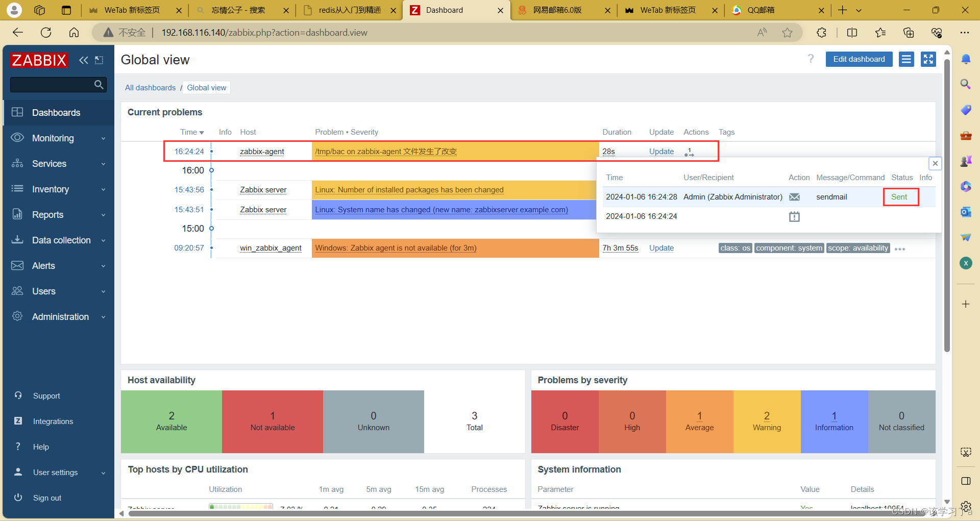
Task: Click the scope: availability tag
Action: (858, 248)
